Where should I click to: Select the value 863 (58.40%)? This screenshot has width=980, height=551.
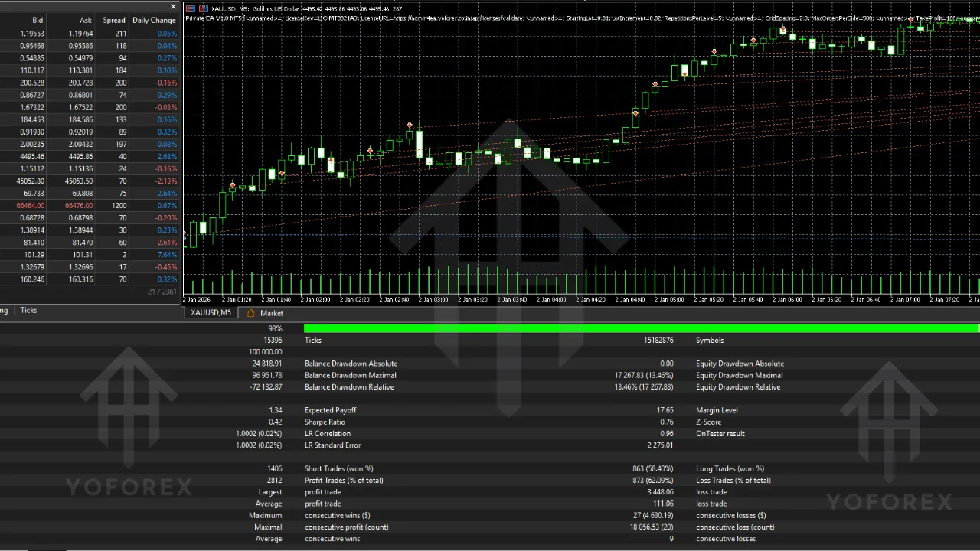click(652, 468)
